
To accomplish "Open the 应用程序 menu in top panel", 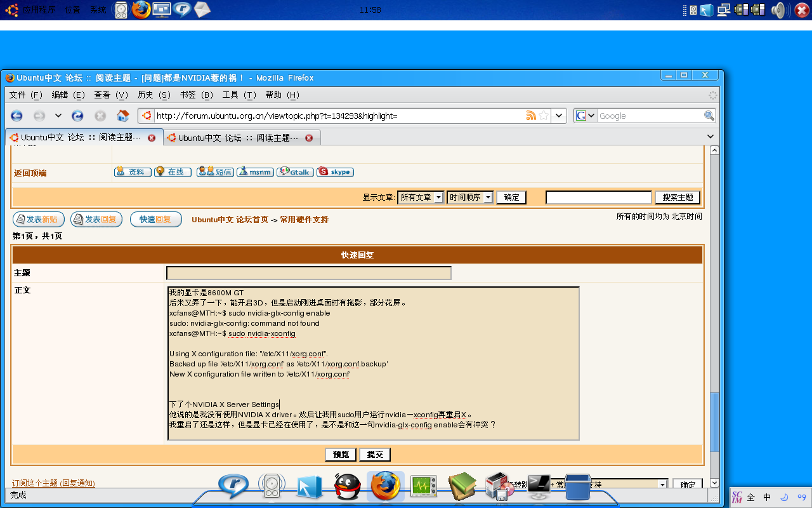I will [39, 10].
